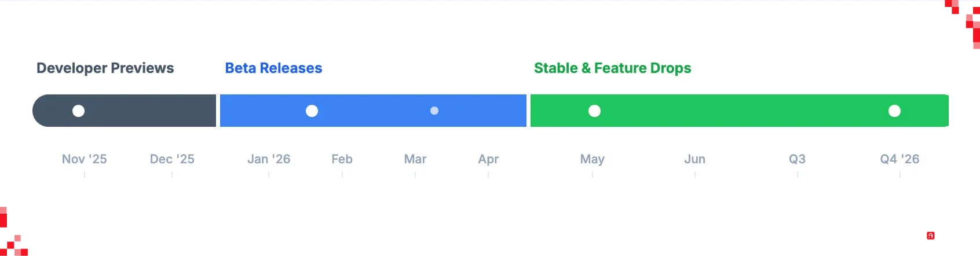Click the May timeline label
The width and height of the screenshot is (980, 256).
pos(592,159)
